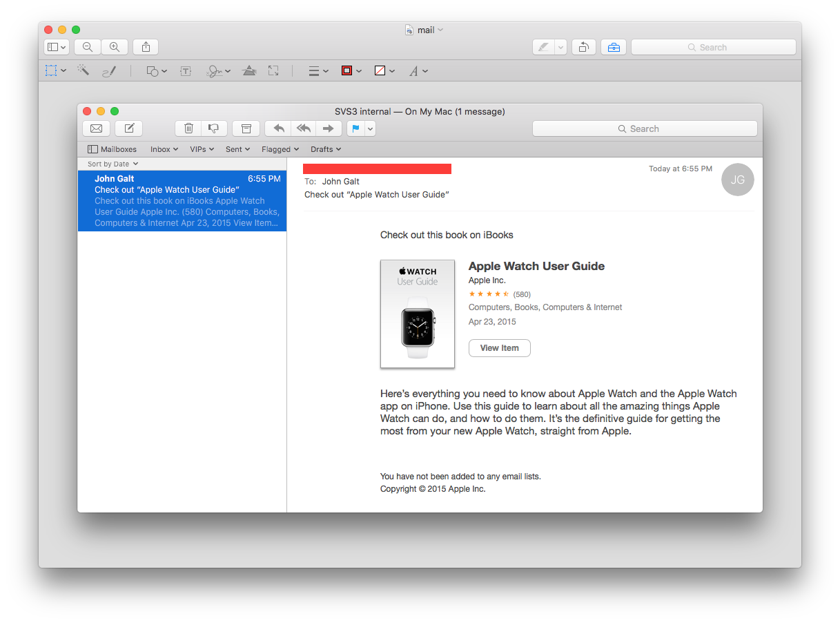Open the Adjust Color prism tool

(249, 70)
